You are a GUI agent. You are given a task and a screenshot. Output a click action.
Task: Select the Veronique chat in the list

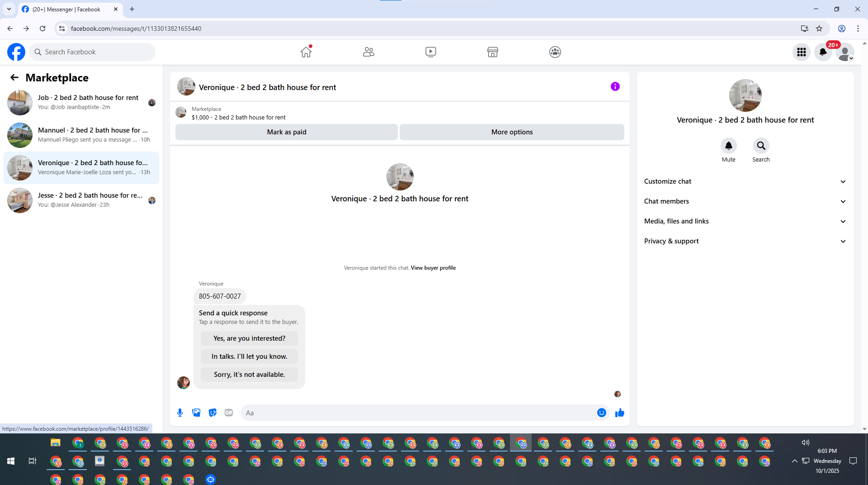tap(81, 167)
